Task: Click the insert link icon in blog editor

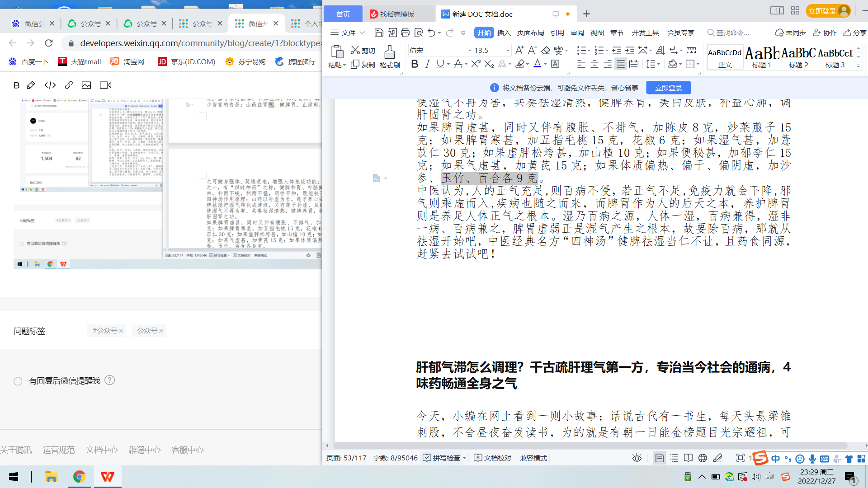Action: click(x=69, y=85)
